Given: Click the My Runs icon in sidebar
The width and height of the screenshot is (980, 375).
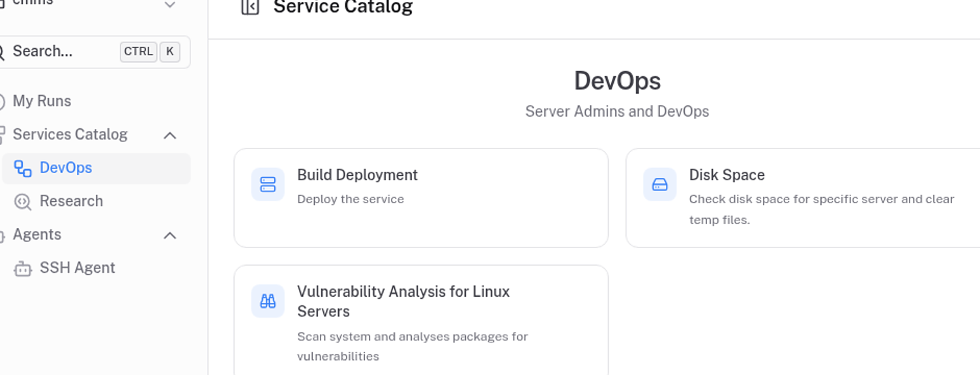Looking at the screenshot, I should [2, 102].
